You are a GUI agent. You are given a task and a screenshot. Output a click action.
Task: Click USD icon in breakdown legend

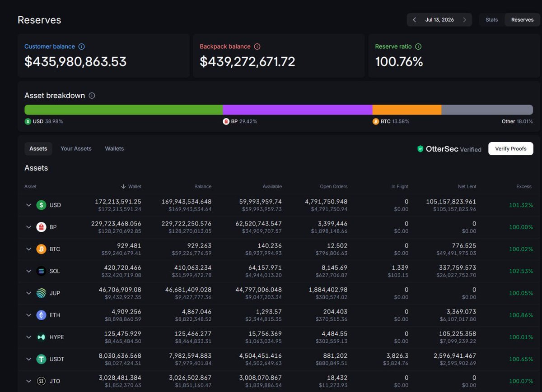click(28, 121)
